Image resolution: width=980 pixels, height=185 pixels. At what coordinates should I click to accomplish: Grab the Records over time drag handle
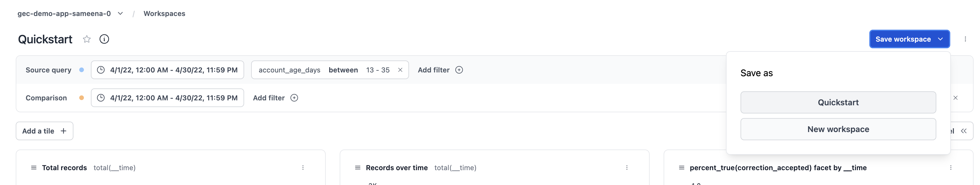pyautogui.click(x=358, y=168)
